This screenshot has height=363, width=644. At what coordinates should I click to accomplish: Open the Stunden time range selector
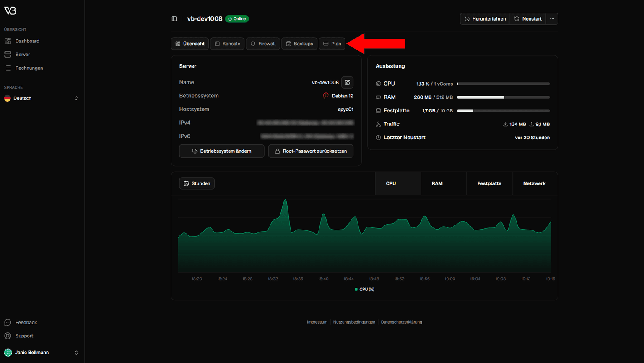click(197, 183)
